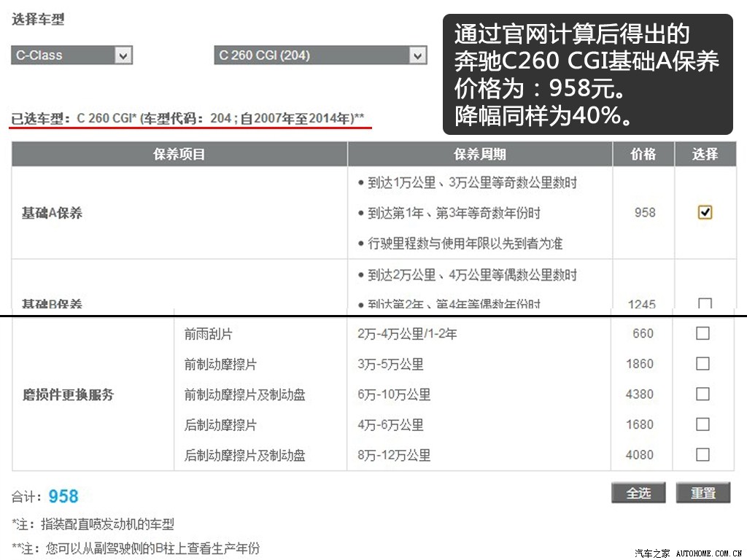The image size is (747, 560).
Task: Click the 选择 column header
Action: [x=705, y=155]
